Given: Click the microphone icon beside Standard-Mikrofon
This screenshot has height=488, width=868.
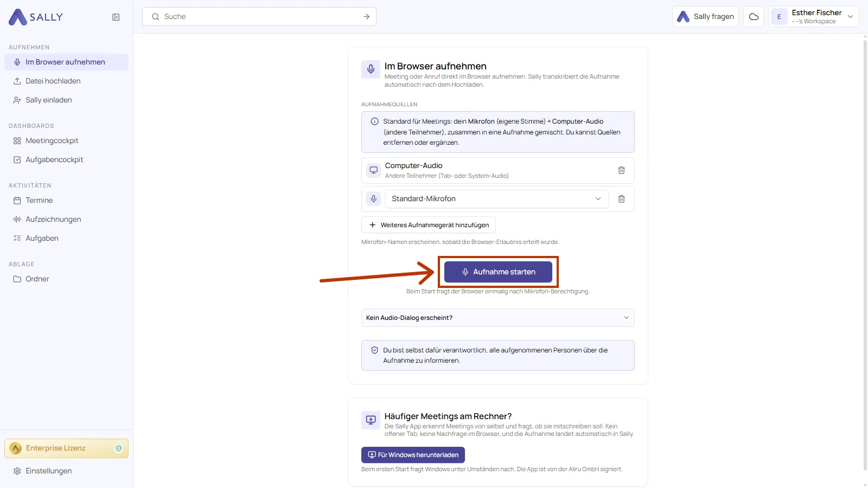Looking at the screenshot, I should click(374, 199).
